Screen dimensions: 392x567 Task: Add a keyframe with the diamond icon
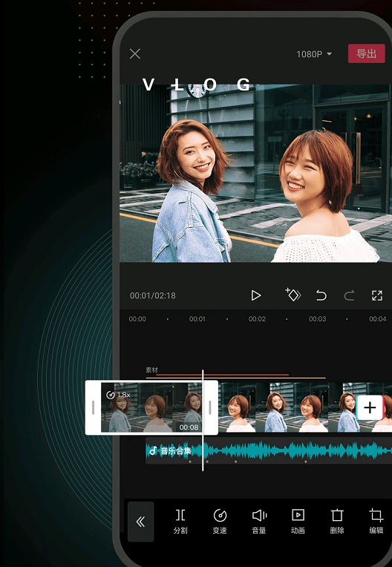pos(293,295)
